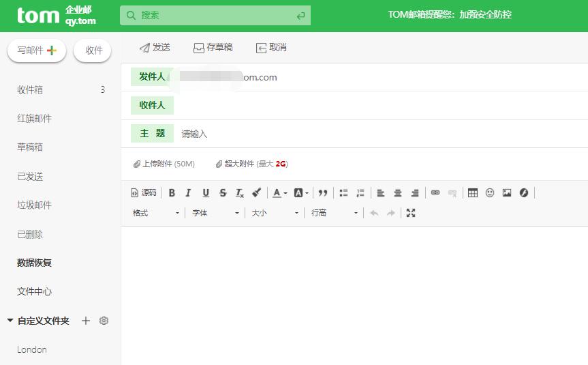Add a large attachment via 超大附件

[x=251, y=164]
